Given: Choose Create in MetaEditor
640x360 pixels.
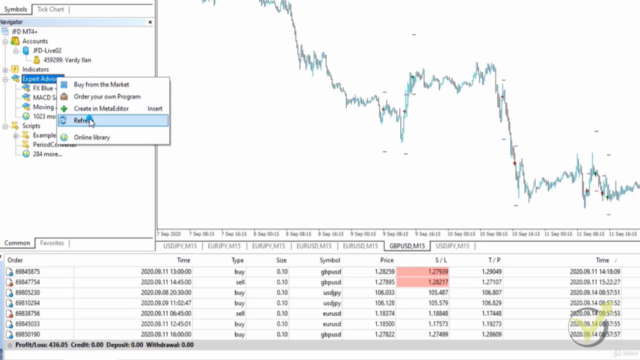Looking at the screenshot, I should tap(113, 109).
